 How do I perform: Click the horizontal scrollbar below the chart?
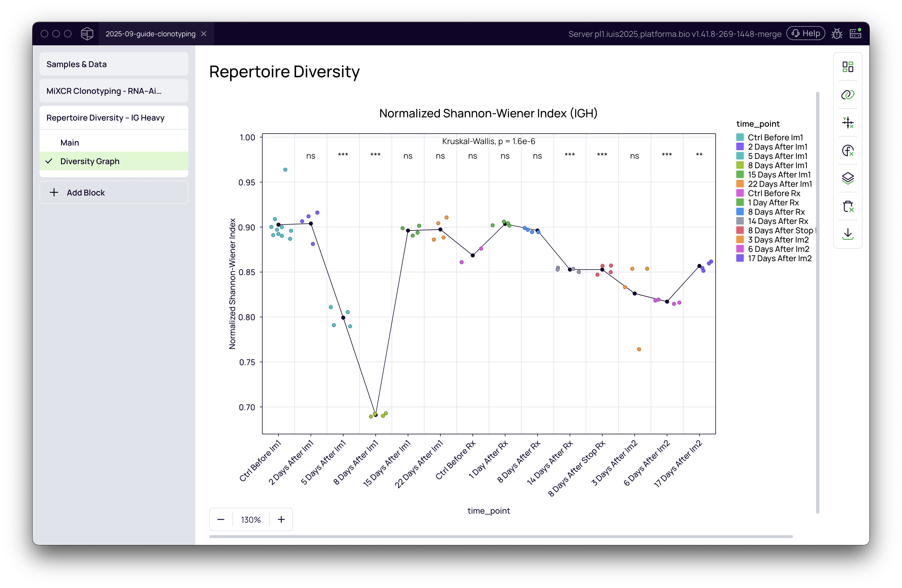click(x=500, y=537)
